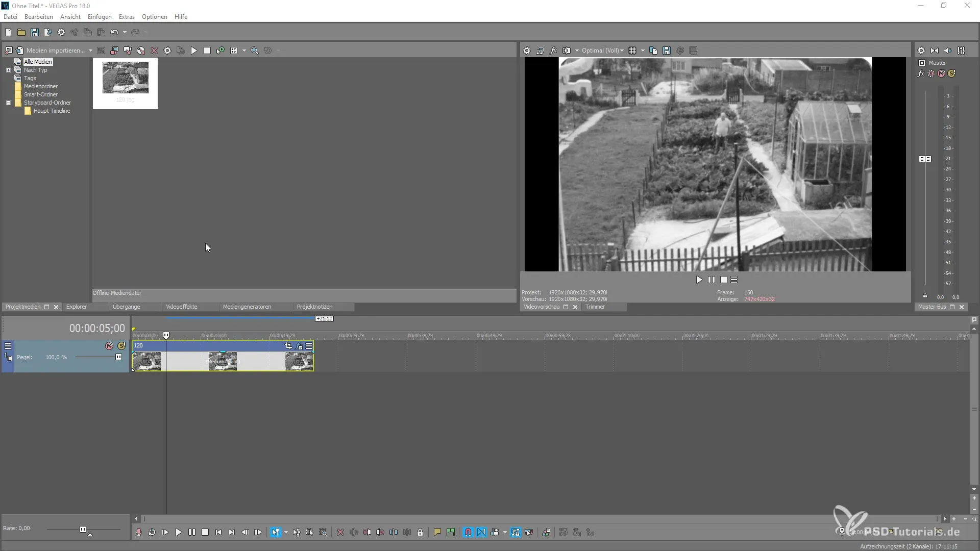Toggle solo on the video track
The width and height of the screenshot is (980, 551).
pos(121,346)
